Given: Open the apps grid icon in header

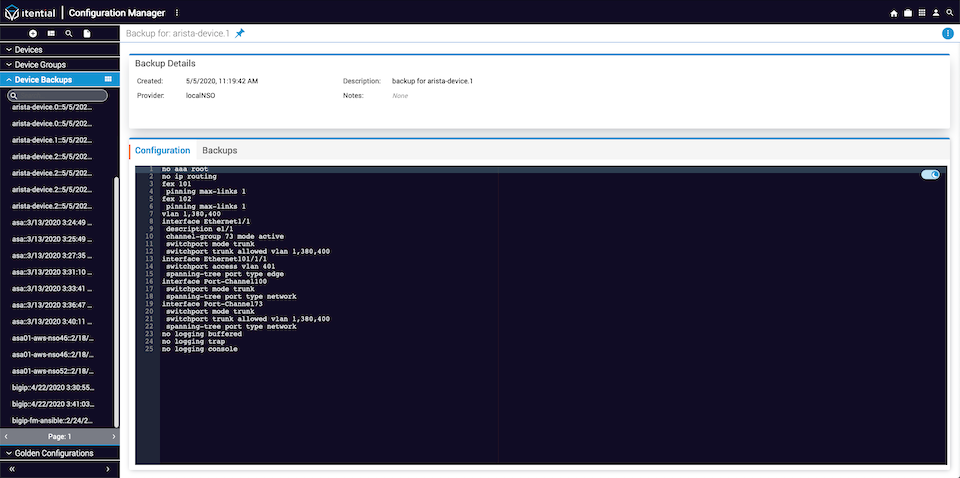Looking at the screenshot, I should coord(922,13).
